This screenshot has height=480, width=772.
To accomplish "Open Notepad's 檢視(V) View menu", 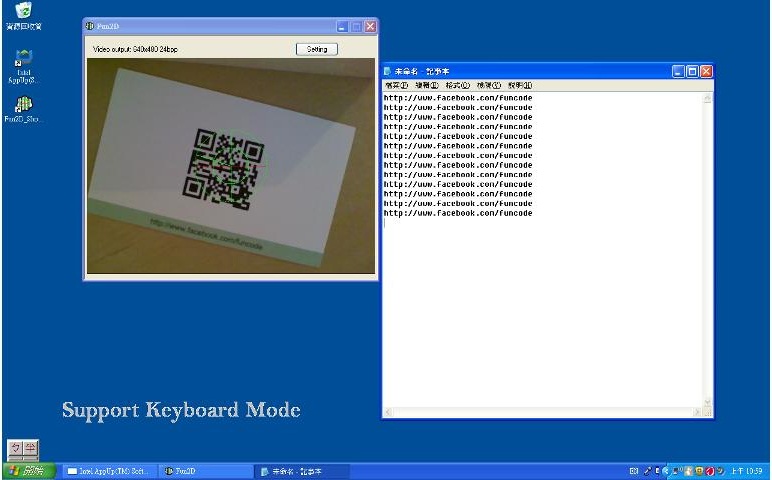I will 489,85.
